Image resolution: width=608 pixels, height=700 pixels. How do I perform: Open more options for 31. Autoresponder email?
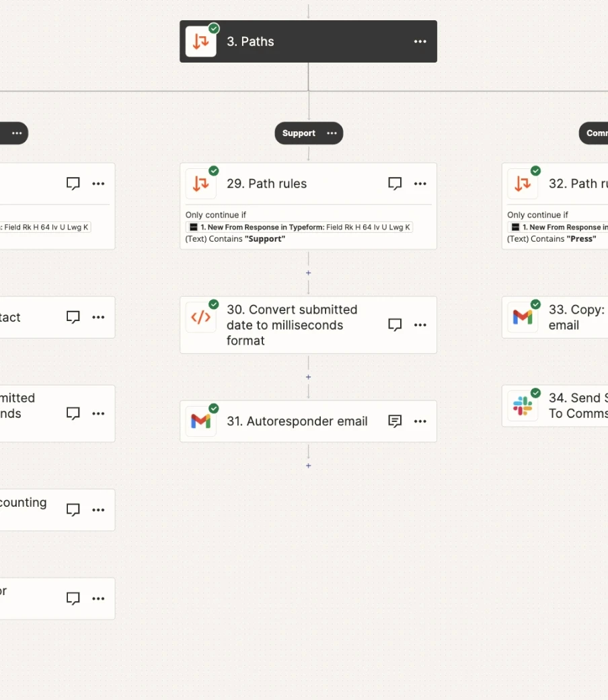tap(420, 421)
